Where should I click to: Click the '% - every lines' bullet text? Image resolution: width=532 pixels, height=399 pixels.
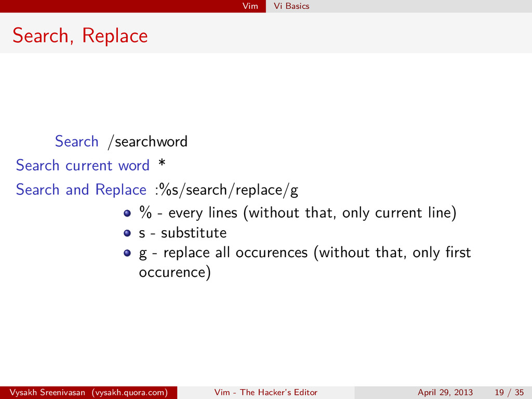[298, 213]
